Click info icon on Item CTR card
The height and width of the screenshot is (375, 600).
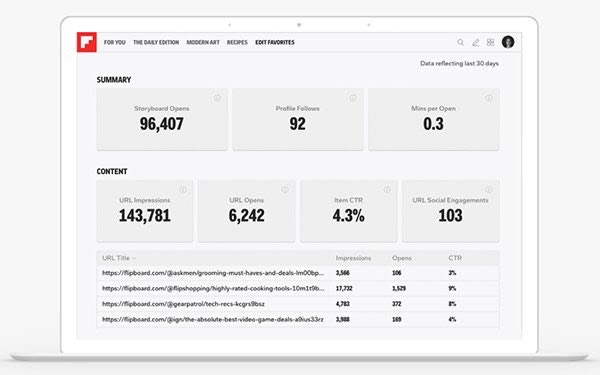[387, 189]
